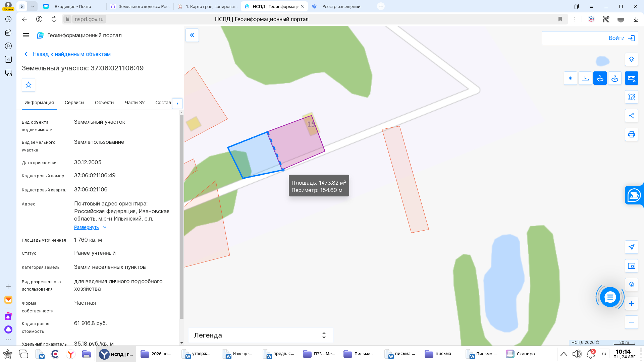Viewport: 644px width, 362px height.
Task: Zoom out on the map
Action: (x=632, y=322)
